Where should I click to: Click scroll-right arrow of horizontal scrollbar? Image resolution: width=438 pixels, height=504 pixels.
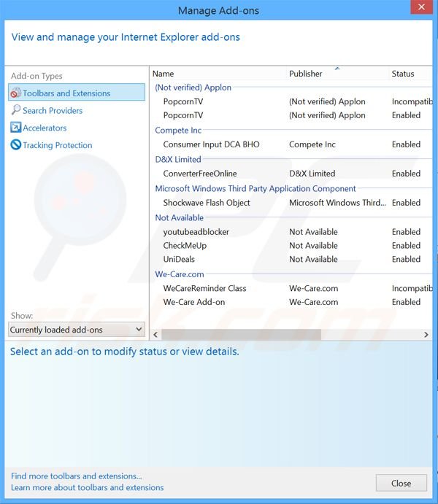(x=426, y=335)
